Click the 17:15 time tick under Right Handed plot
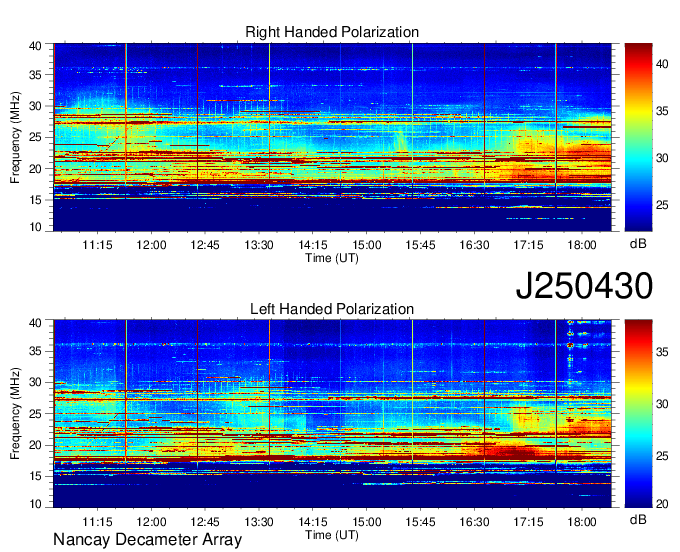 tap(528, 245)
